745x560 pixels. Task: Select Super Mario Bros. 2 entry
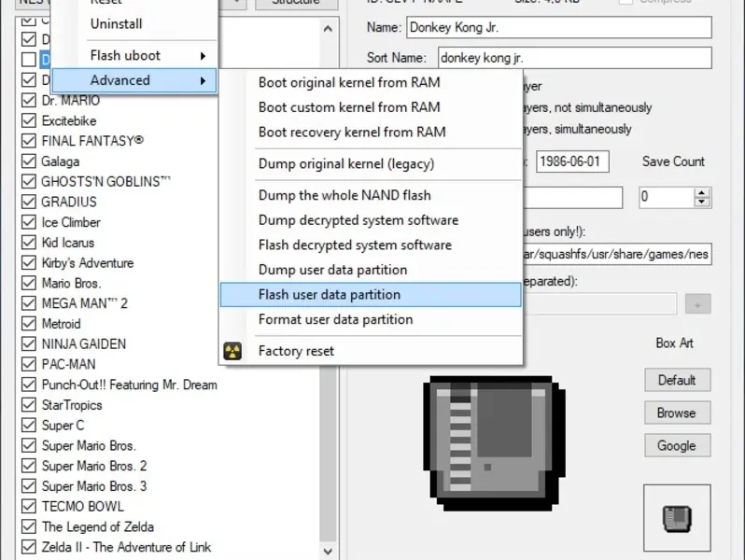pos(94,466)
